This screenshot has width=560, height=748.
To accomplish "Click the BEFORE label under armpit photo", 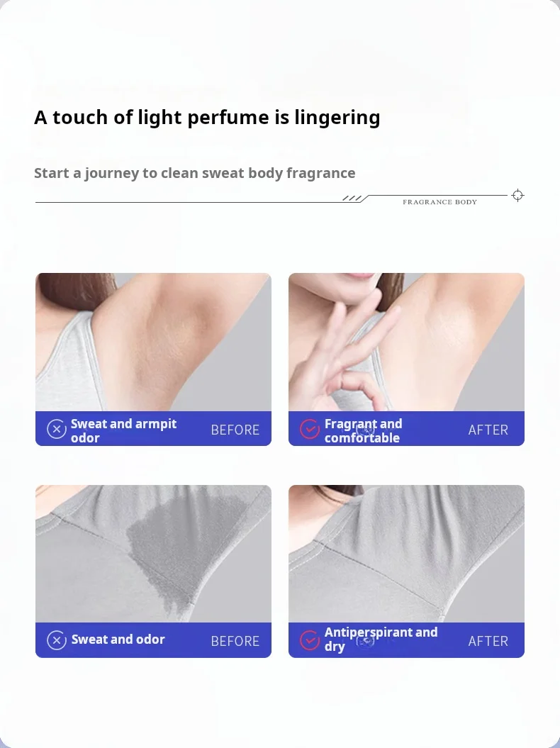I will 235,430.
